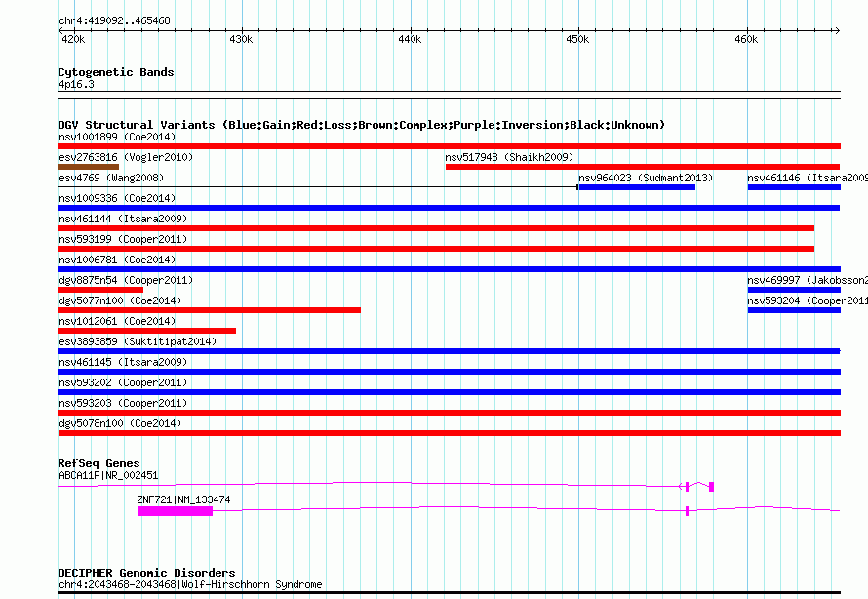The height and width of the screenshot is (599, 868).
Task: Click the nsv469997 (Jakobsson) blue bar
Action: click(794, 290)
